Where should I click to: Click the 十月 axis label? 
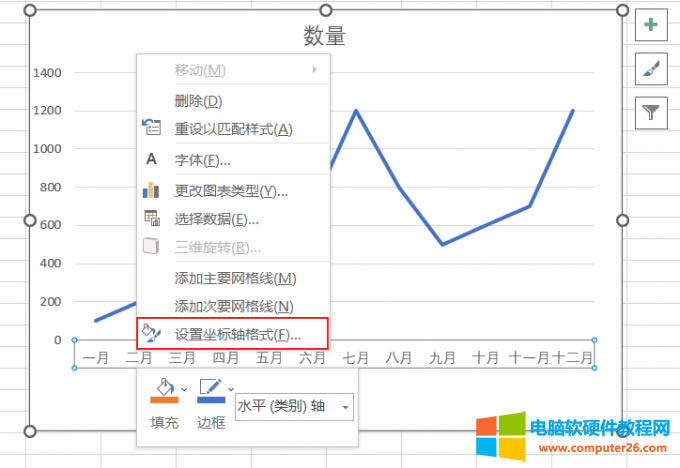pyautogui.click(x=486, y=358)
